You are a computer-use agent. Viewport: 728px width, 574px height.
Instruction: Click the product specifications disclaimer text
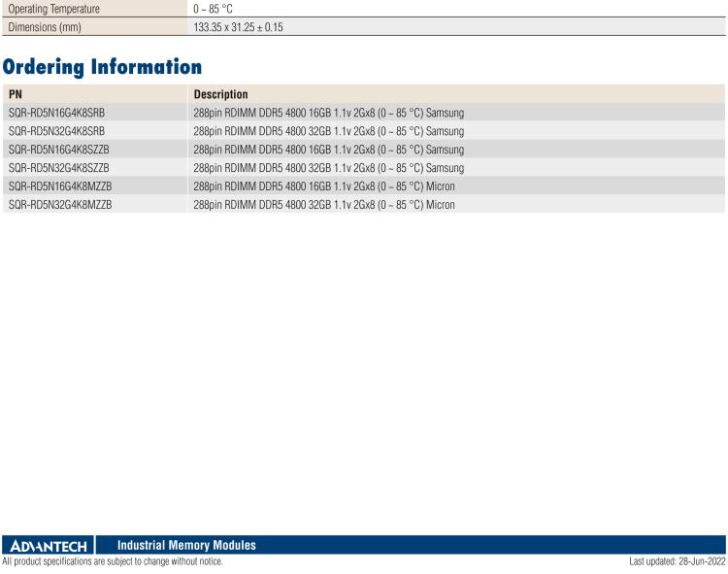pos(112,562)
